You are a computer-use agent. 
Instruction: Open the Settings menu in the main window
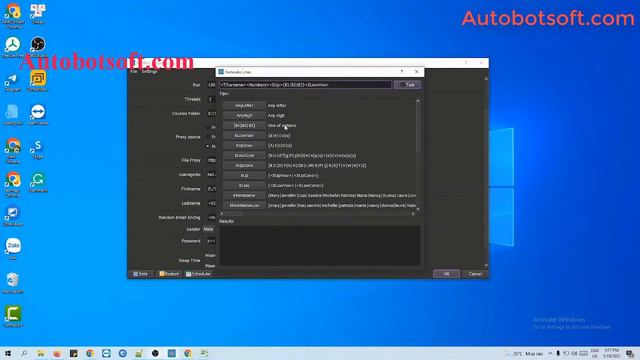149,71
